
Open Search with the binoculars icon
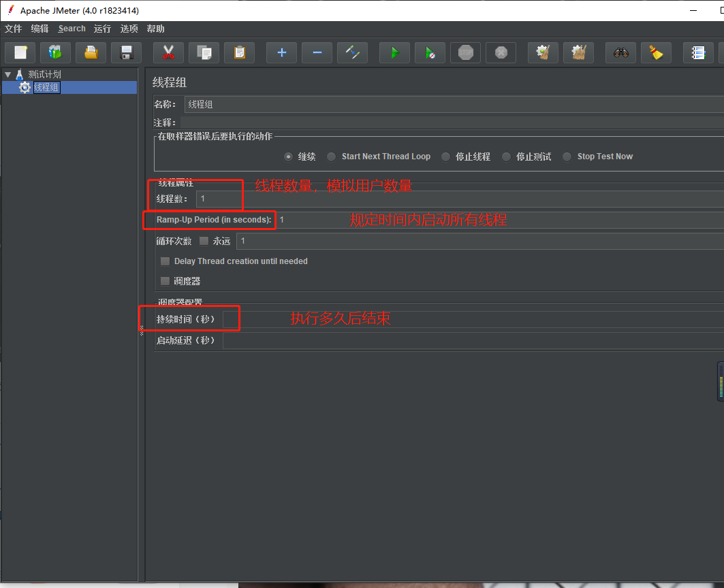pos(621,52)
